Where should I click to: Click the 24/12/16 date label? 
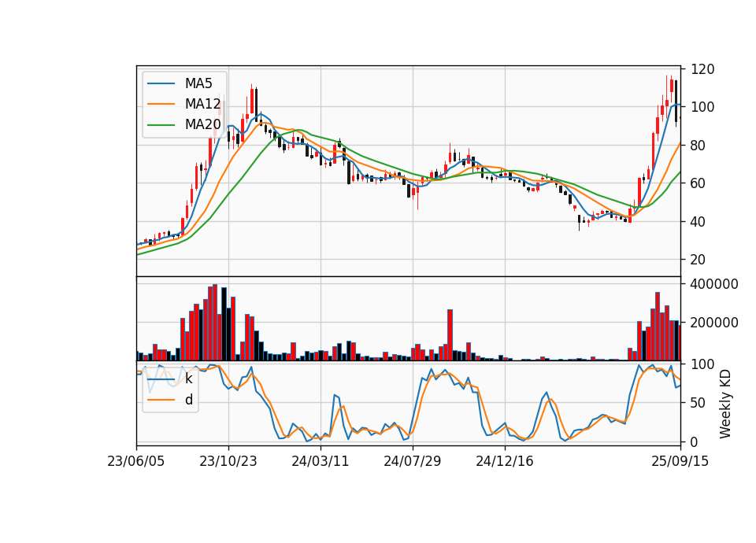pyautogui.click(x=505, y=462)
